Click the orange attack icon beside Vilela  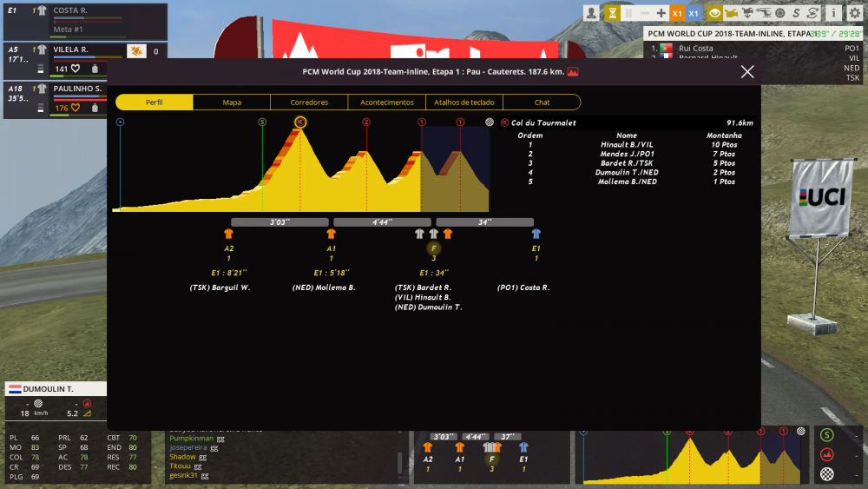(x=136, y=51)
